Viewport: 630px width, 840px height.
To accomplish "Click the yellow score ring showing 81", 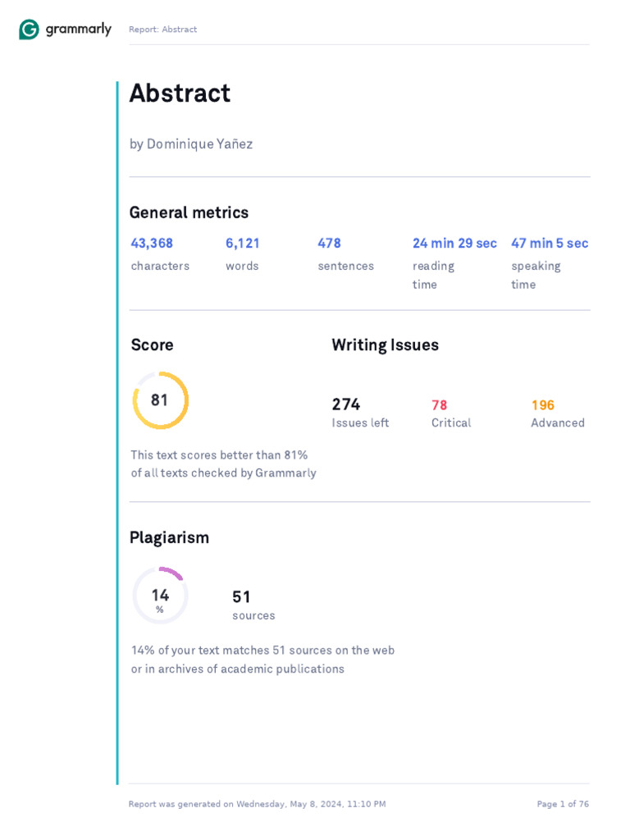I will (160, 400).
